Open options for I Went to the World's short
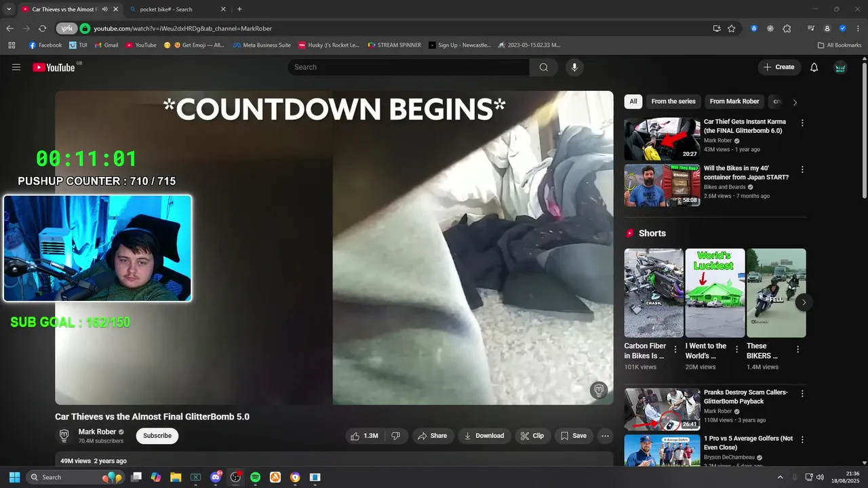Image resolution: width=868 pixels, height=488 pixels. point(736,350)
